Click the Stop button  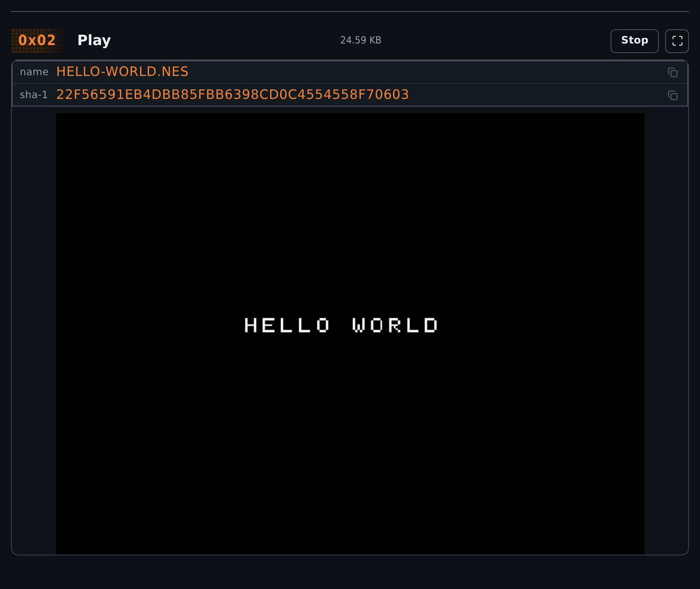[x=634, y=41]
